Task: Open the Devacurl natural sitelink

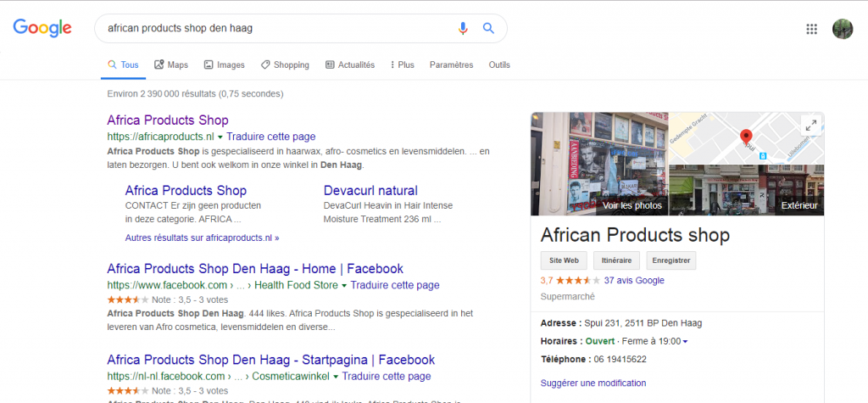Action: [x=371, y=191]
